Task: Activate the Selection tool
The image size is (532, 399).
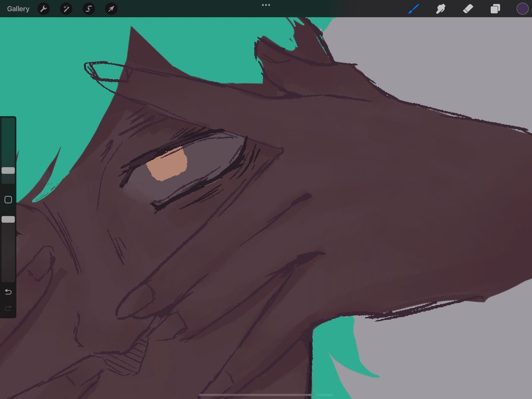Action: pyautogui.click(x=89, y=8)
